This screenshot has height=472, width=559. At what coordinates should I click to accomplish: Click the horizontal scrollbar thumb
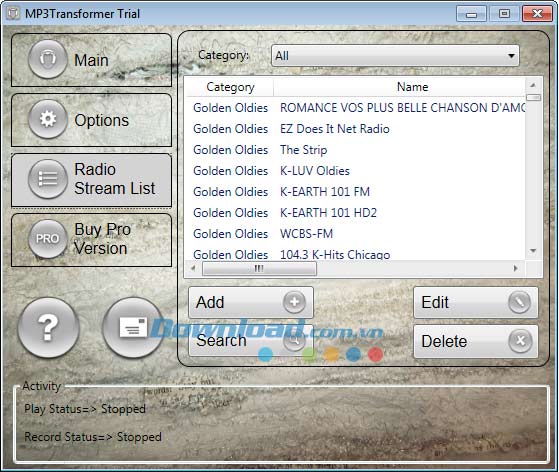pos(259,268)
